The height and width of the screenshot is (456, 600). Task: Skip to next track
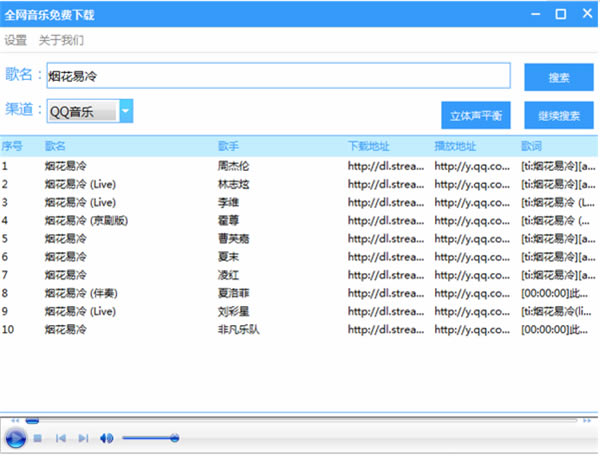point(83,438)
